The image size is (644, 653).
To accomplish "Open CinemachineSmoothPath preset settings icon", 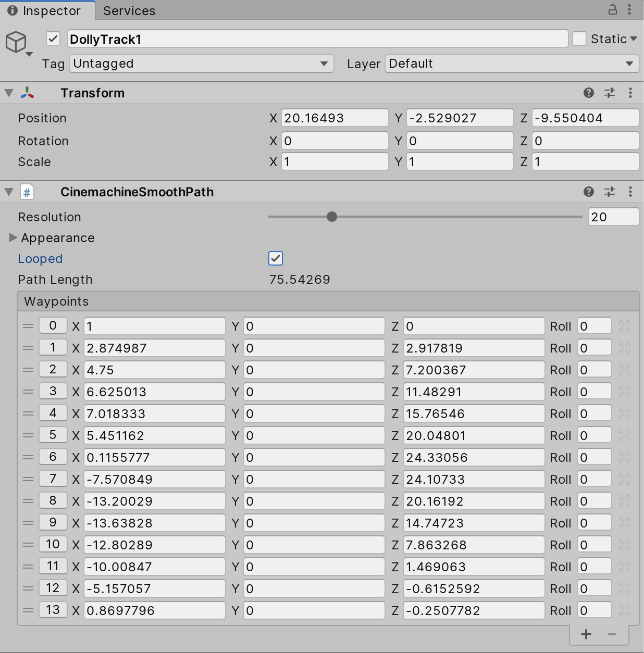I will tap(610, 192).
